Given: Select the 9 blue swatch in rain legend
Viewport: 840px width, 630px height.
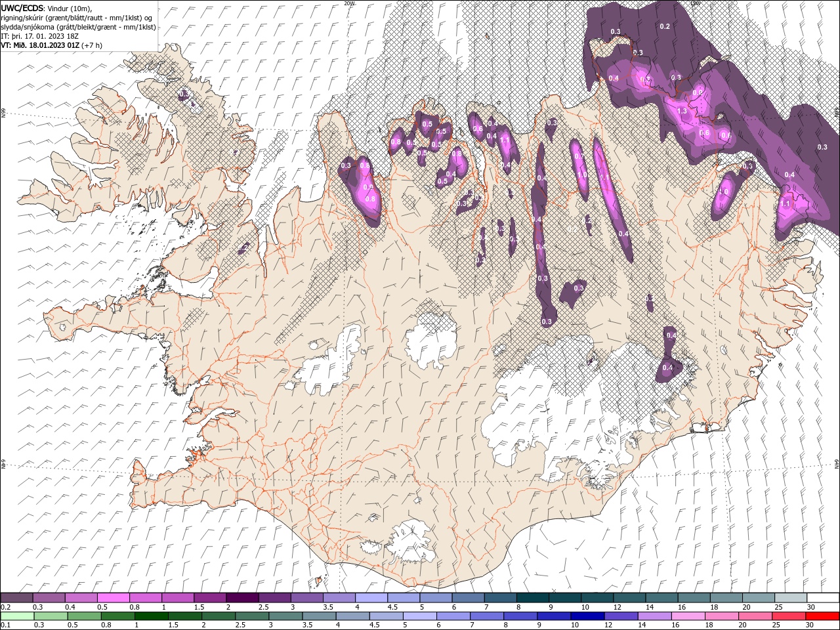Looking at the screenshot, I should click(x=553, y=616).
